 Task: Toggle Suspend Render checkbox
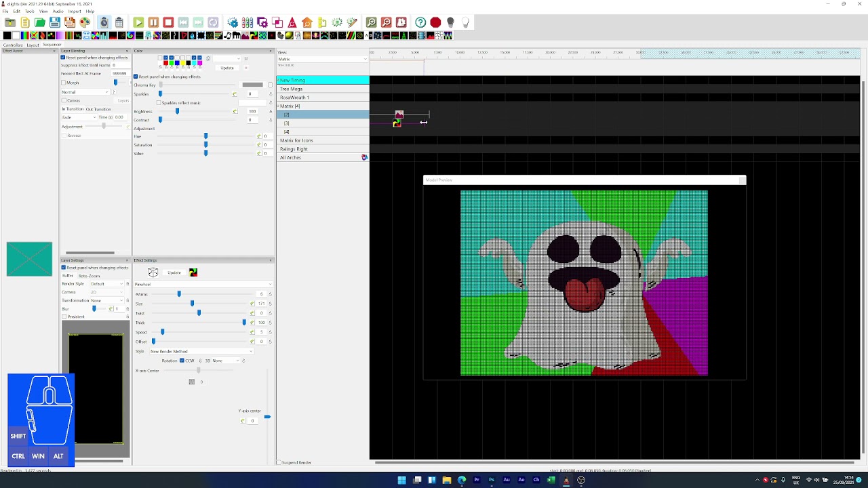coord(279,462)
